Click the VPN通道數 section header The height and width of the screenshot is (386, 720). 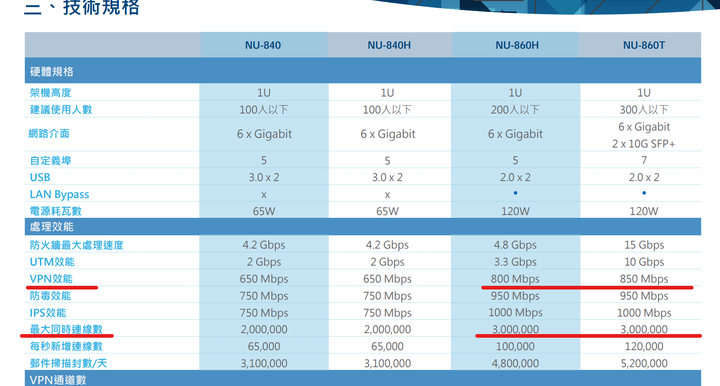(363, 379)
